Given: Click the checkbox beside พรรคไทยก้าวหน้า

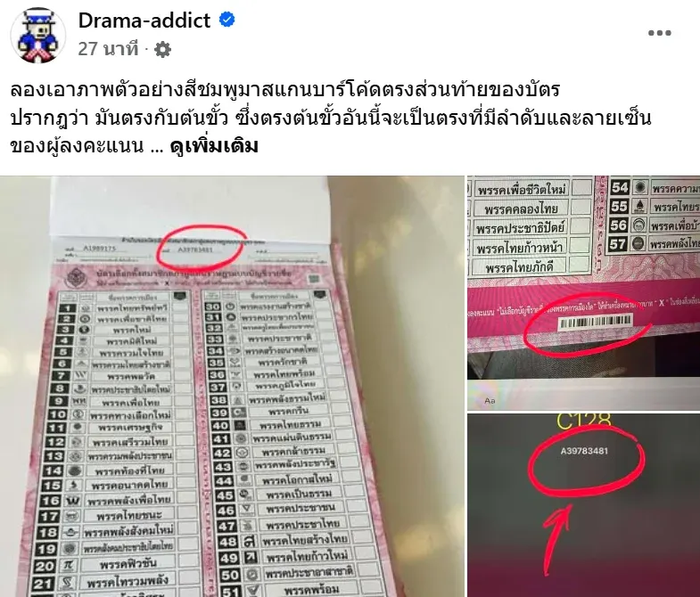Looking at the screenshot, I should [x=579, y=245].
